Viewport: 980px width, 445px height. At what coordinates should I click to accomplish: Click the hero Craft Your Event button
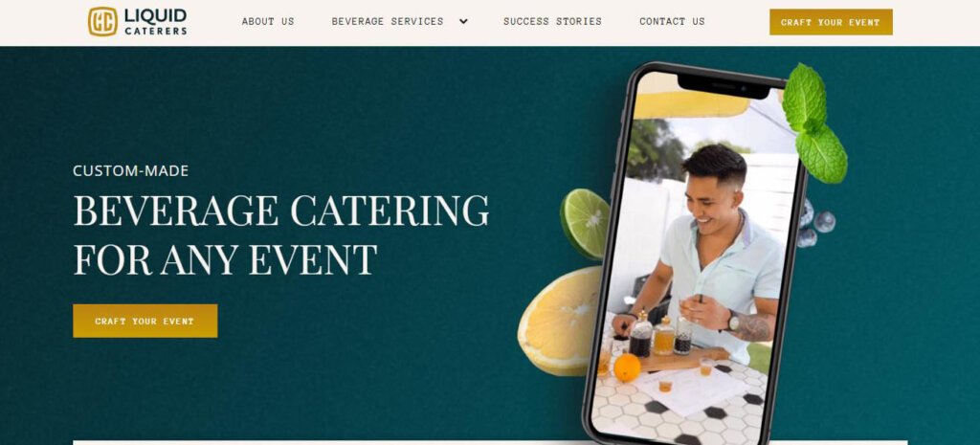[x=145, y=321]
